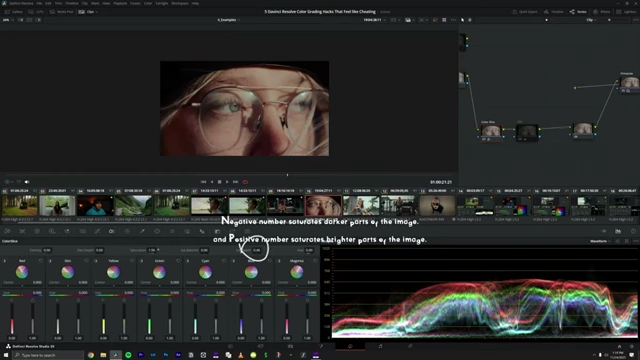Click the Saturation value field
This screenshot has height=360, width=640.
pos(152,250)
